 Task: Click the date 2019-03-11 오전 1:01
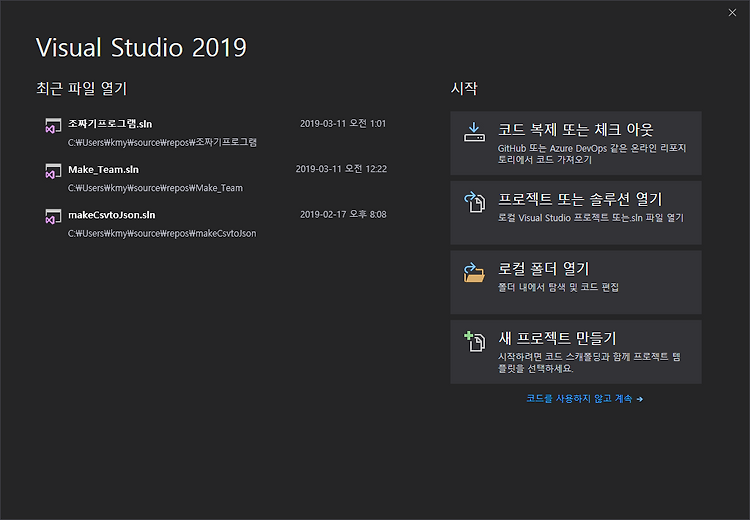pos(343,123)
